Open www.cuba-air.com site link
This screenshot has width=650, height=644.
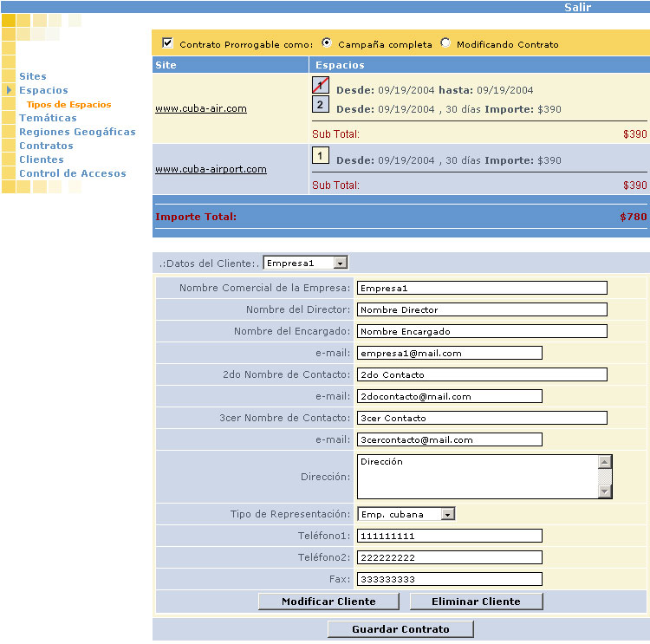coord(201,108)
